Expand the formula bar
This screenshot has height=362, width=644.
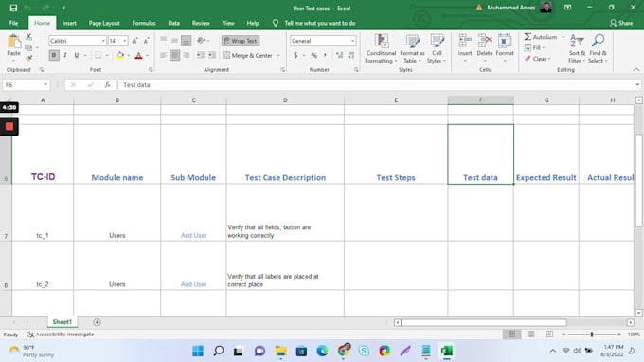pyautogui.click(x=637, y=84)
